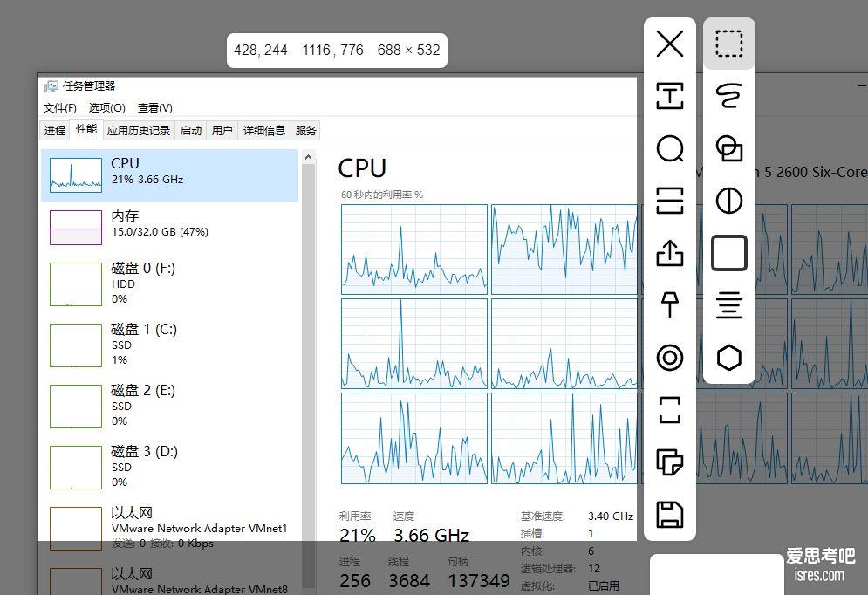Select 内存 15.0/32.0 GB item
Screen dimensions: 868x595
click(170, 227)
